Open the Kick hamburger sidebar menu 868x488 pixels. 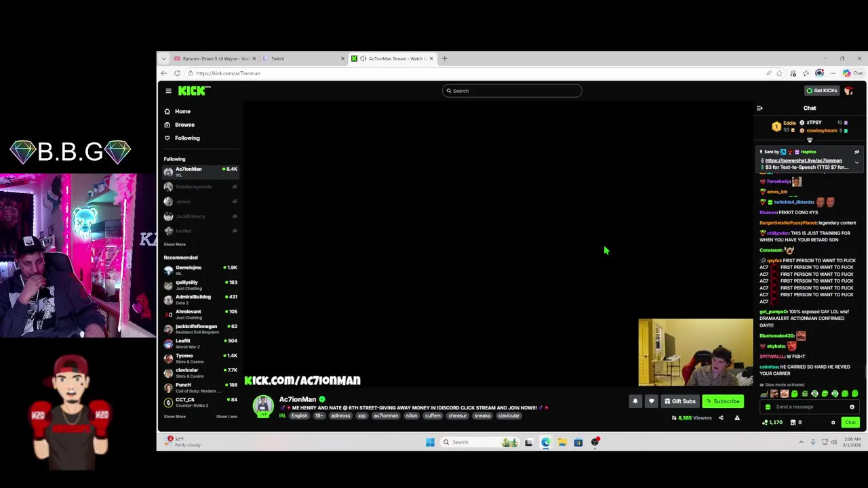168,91
